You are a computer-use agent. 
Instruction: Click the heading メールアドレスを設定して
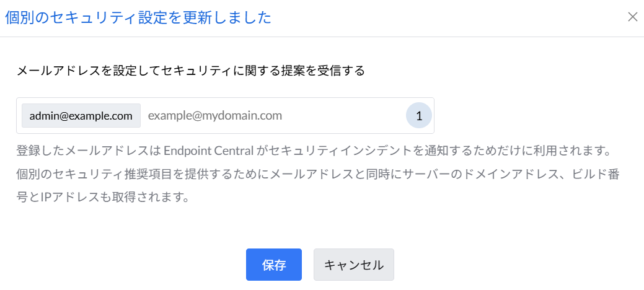pos(87,71)
